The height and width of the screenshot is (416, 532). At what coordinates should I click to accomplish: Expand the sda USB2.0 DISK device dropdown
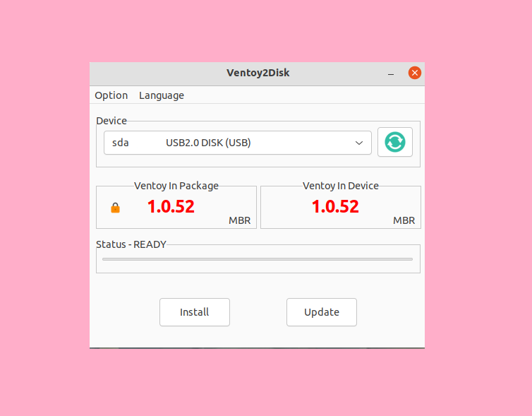tap(238, 143)
